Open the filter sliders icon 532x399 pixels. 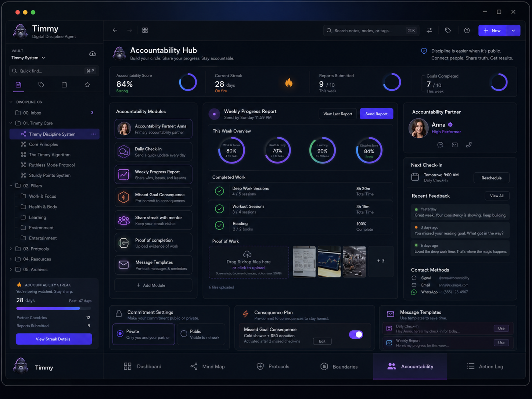point(429,30)
